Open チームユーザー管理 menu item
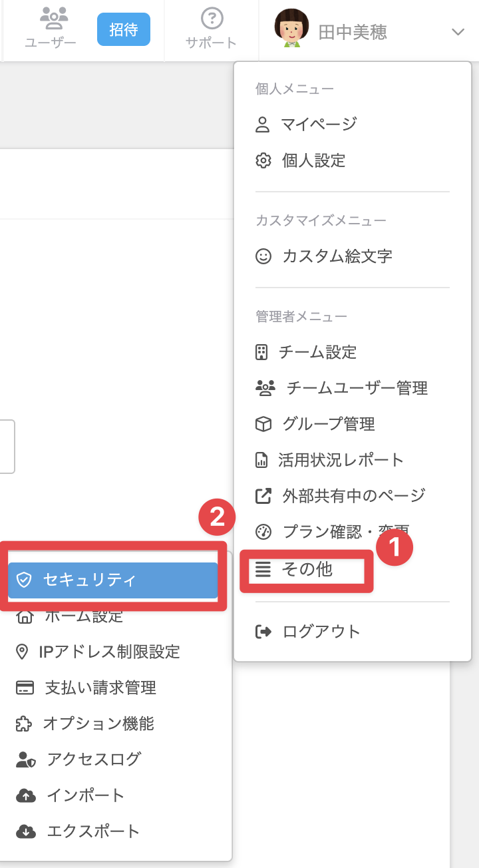The height and width of the screenshot is (868, 479). click(357, 387)
